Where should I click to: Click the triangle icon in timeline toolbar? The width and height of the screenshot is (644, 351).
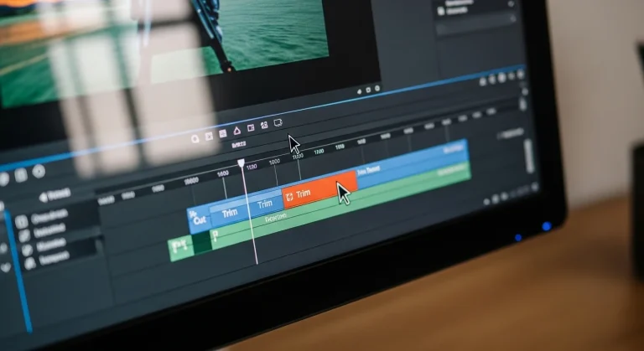[237, 131]
